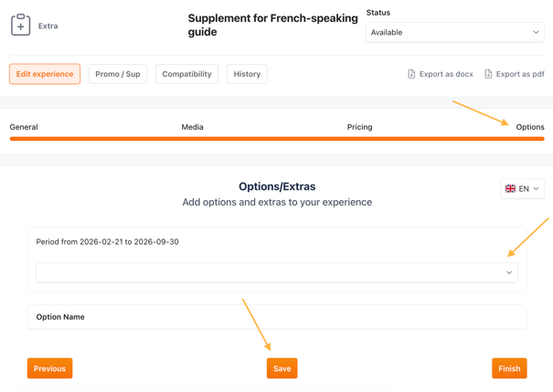Jump to the Media step

click(192, 127)
